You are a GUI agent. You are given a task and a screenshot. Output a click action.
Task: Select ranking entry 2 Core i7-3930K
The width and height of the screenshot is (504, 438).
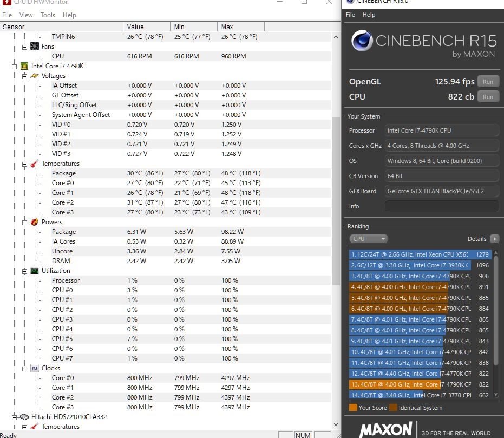click(x=420, y=265)
